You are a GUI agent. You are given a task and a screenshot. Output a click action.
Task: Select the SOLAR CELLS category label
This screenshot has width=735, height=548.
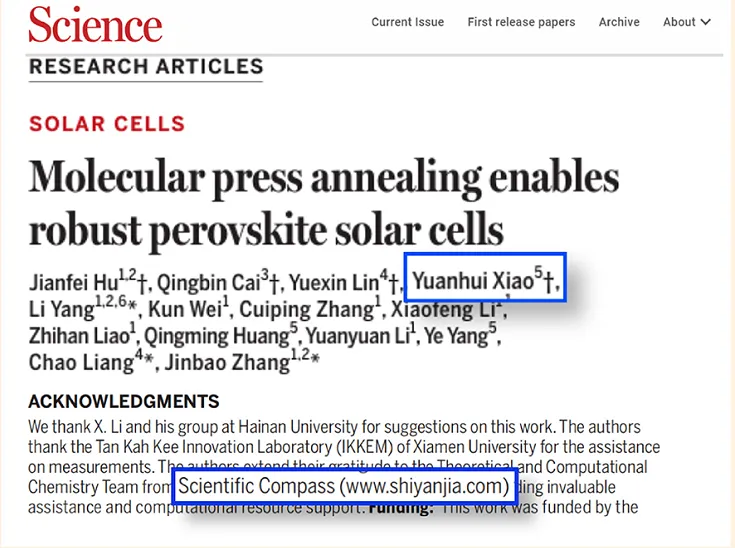[107, 125]
